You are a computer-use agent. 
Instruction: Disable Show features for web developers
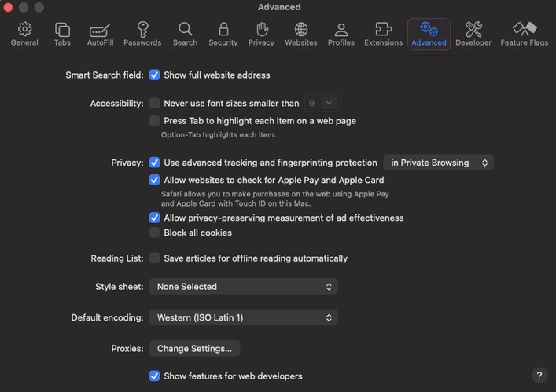[155, 376]
